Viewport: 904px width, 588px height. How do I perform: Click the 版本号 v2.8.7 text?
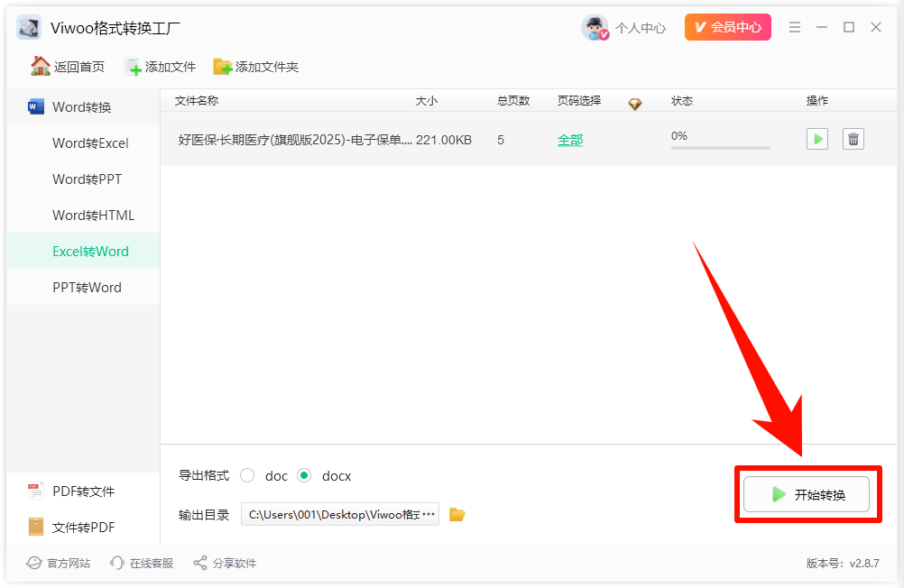(843, 564)
